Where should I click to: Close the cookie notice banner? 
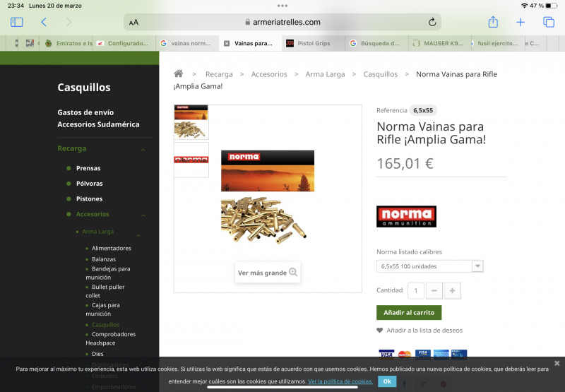tap(557, 363)
